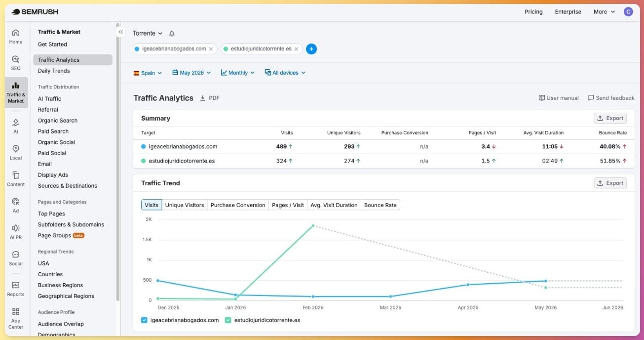Open the Monthly granularity dropdown

[238, 73]
